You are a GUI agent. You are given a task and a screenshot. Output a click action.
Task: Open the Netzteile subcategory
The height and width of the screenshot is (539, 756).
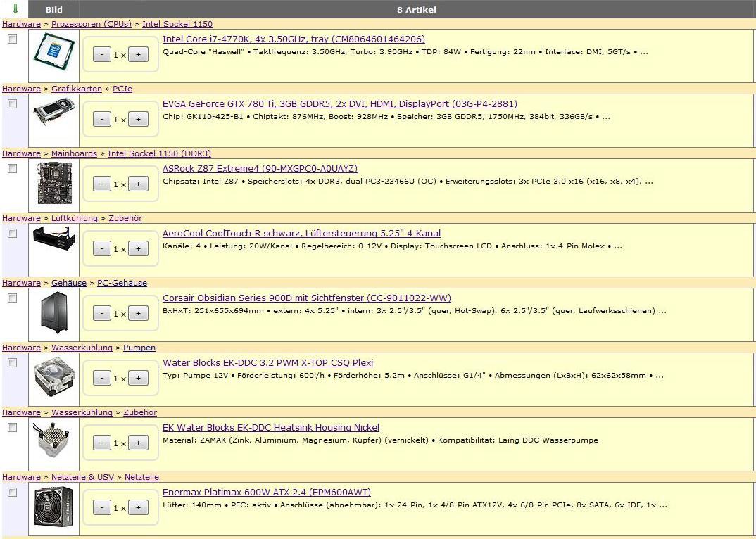point(141,477)
